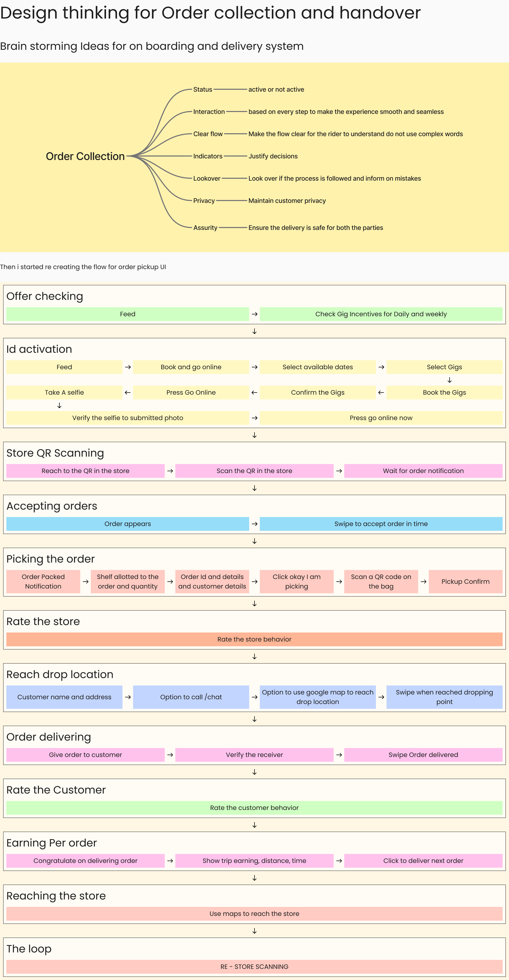Click the Privacy node in the mind map
Image resolution: width=509 pixels, height=980 pixels.
204,201
